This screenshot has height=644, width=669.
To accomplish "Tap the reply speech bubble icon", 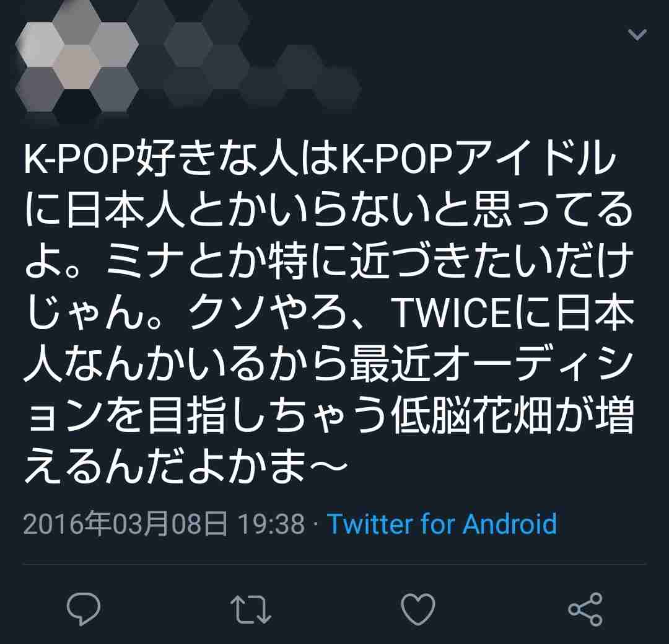I will click(x=84, y=609).
